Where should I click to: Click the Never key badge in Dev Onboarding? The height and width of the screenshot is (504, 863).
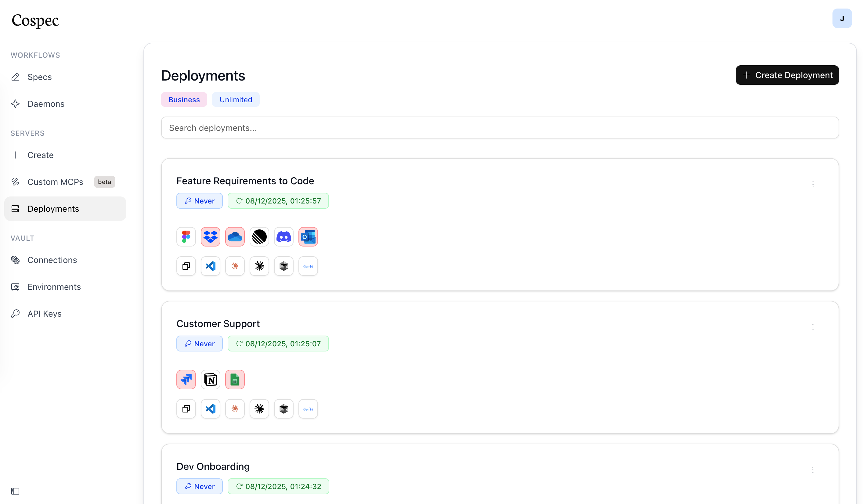199,487
